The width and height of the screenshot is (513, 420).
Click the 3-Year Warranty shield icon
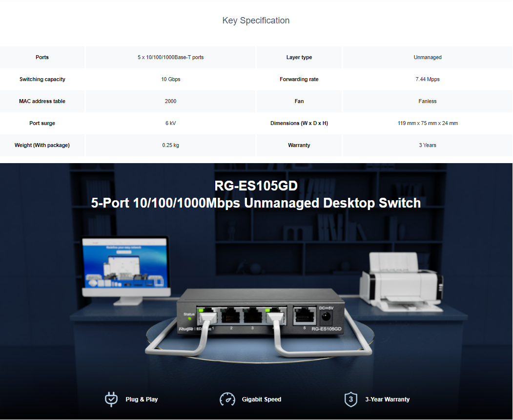click(x=351, y=399)
